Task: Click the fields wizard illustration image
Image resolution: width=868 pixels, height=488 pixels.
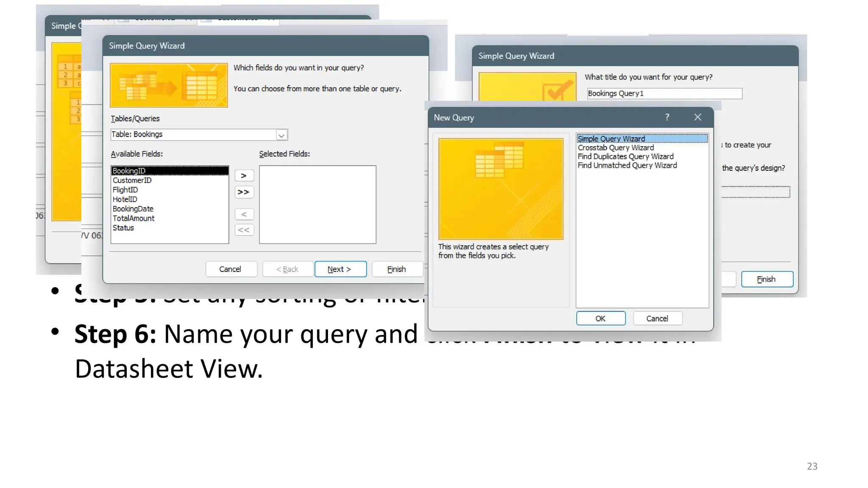Action: 169,85
